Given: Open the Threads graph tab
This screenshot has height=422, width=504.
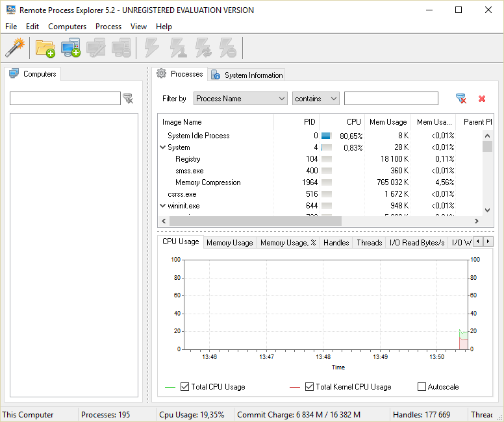Looking at the screenshot, I should [x=370, y=243].
